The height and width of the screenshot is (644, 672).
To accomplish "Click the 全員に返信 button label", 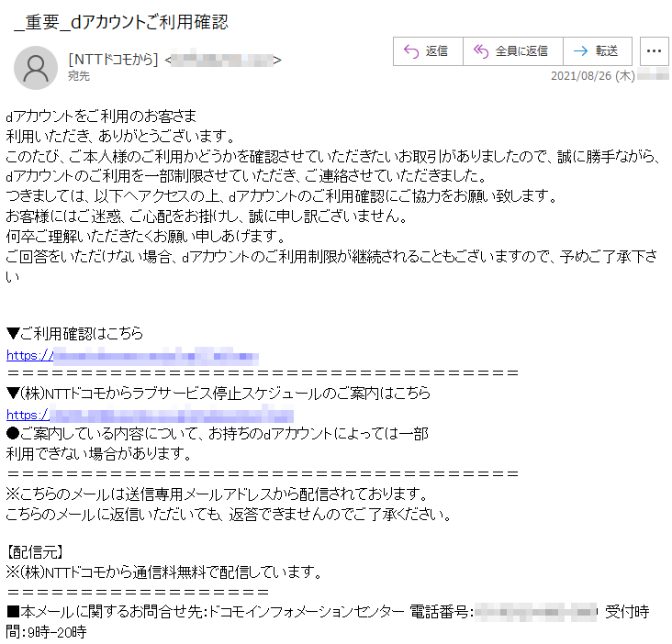I will (521, 51).
